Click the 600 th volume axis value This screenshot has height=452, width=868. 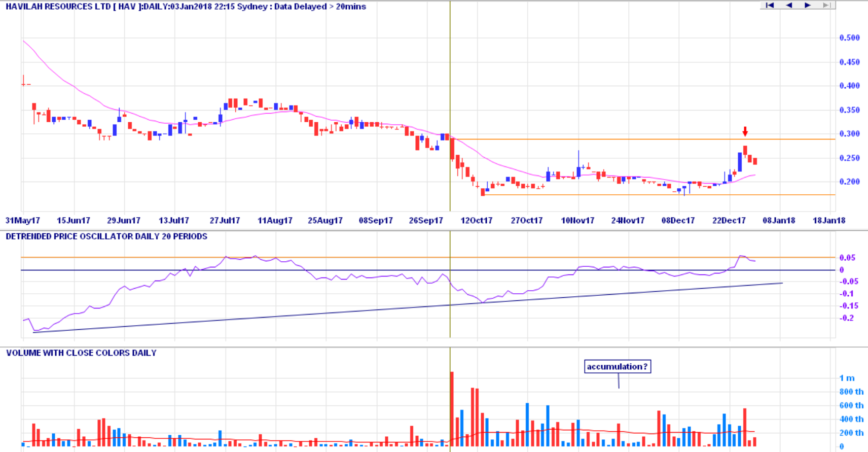pyautogui.click(x=851, y=406)
